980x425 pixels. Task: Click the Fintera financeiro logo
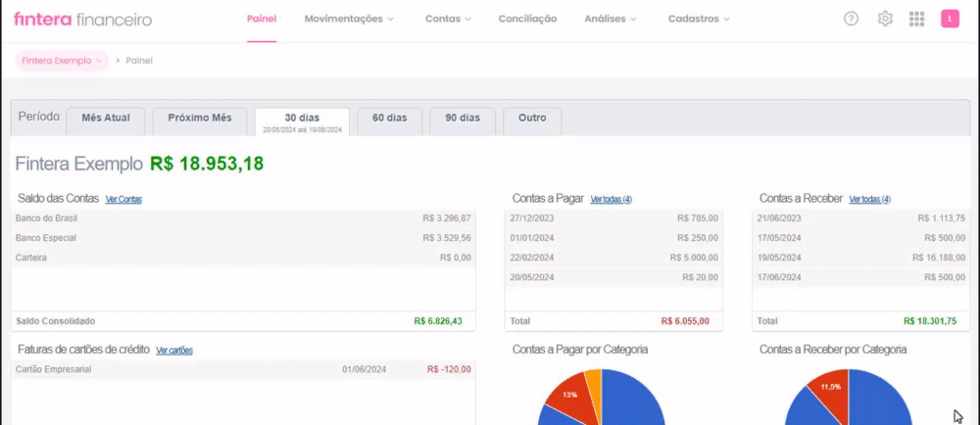click(x=82, y=20)
